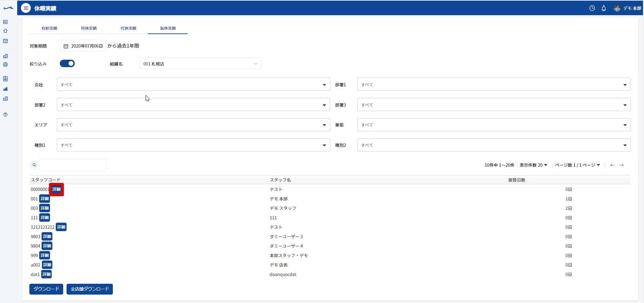This screenshot has height=303, width=644.
Task: Click the 全店舗ダウンロード button
Action: [90, 289]
